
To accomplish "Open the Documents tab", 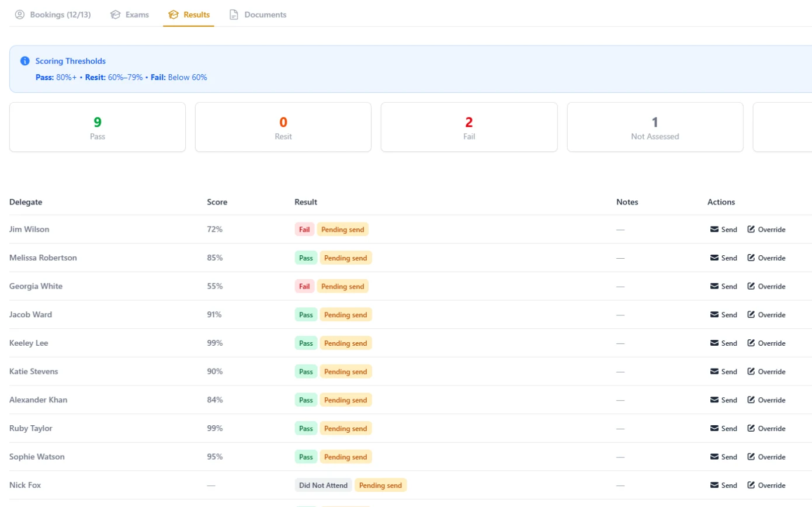I will pyautogui.click(x=258, y=15).
